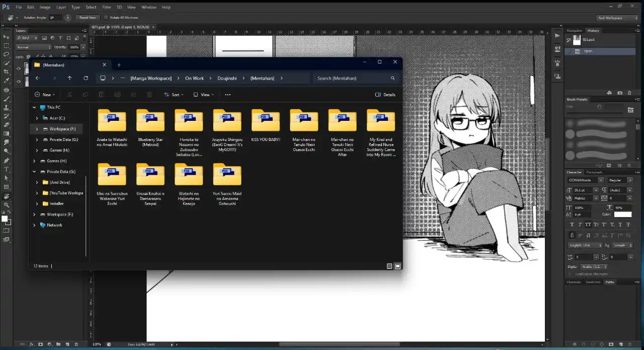The image size is (644, 350).
Task: Click the New button in Explorer
Action: [45, 95]
